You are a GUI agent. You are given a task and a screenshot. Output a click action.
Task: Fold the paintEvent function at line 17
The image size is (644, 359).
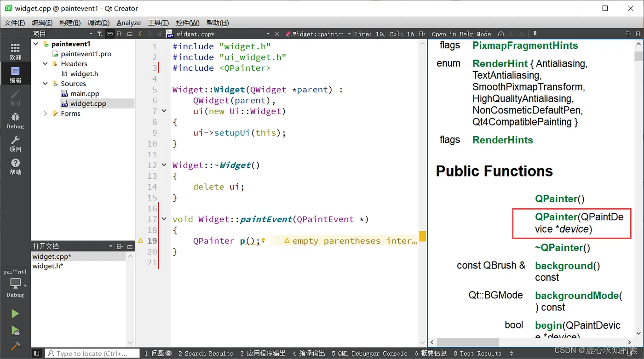[x=164, y=219]
